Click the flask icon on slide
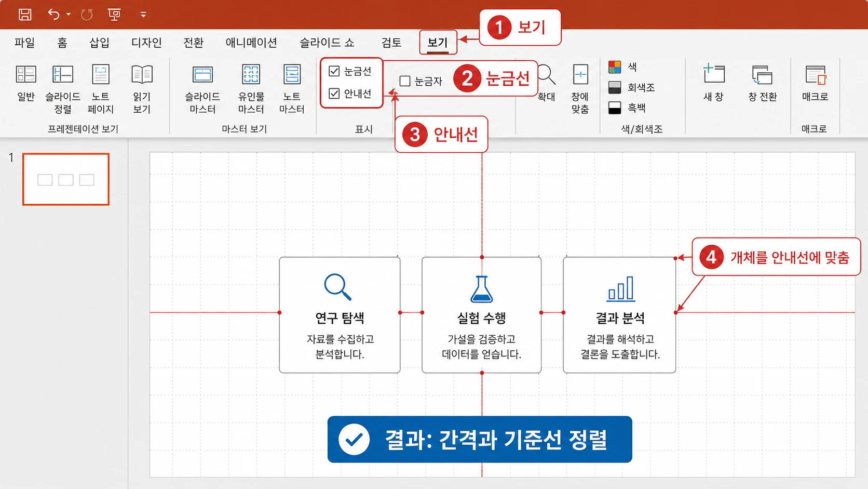This screenshot has width=868, height=489. tap(481, 289)
